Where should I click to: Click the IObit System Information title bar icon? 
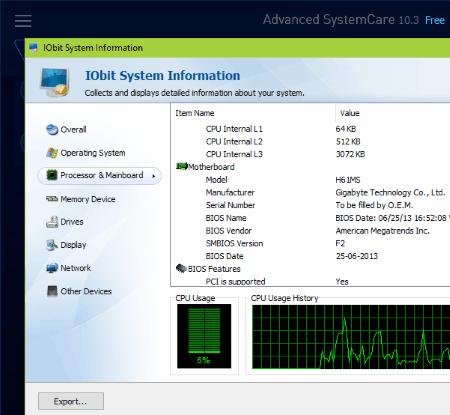(33, 48)
